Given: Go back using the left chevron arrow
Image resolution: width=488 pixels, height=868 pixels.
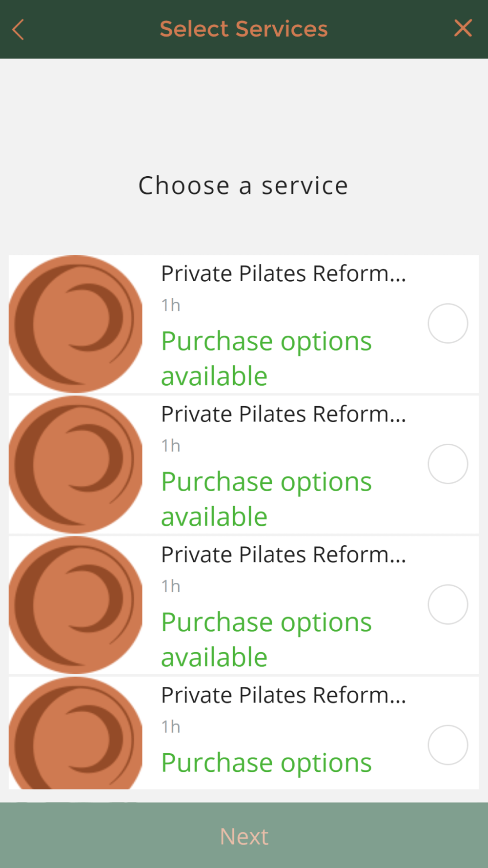Looking at the screenshot, I should click(18, 29).
